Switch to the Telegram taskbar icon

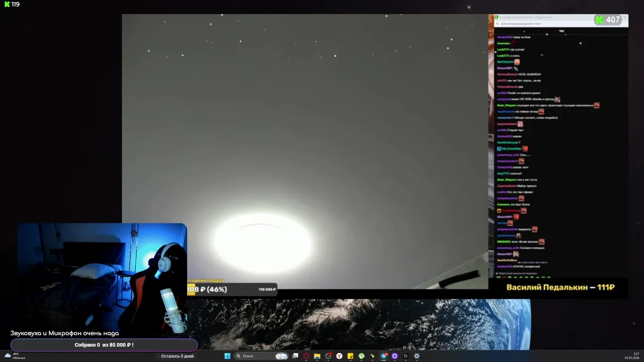coord(384,356)
